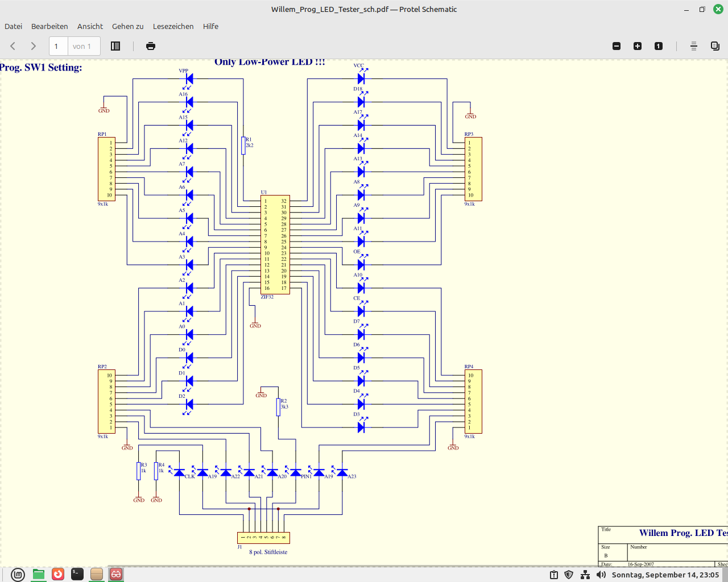
Task: Expand the Lesezeichen menu
Action: (x=173, y=26)
